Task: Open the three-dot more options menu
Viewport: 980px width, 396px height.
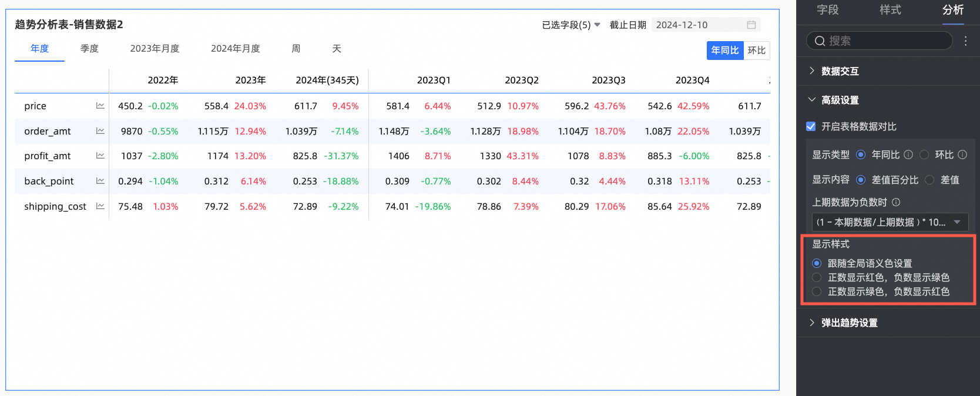Action: click(965, 41)
